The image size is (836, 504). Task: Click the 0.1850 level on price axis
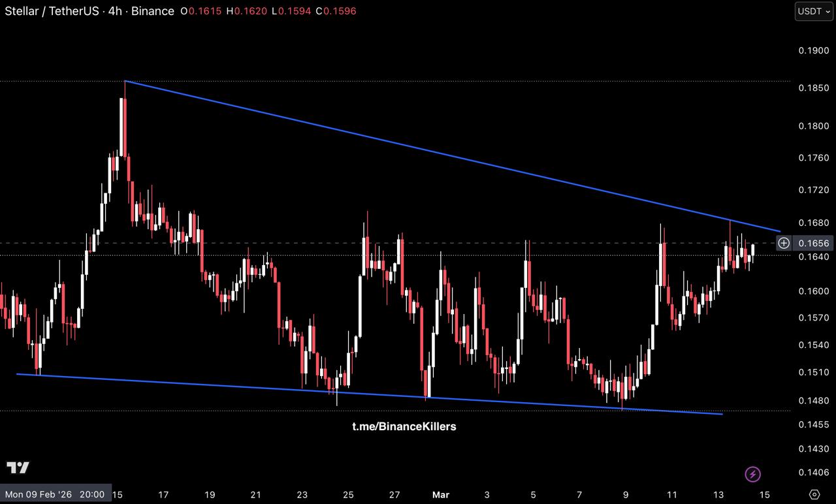click(x=813, y=88)
